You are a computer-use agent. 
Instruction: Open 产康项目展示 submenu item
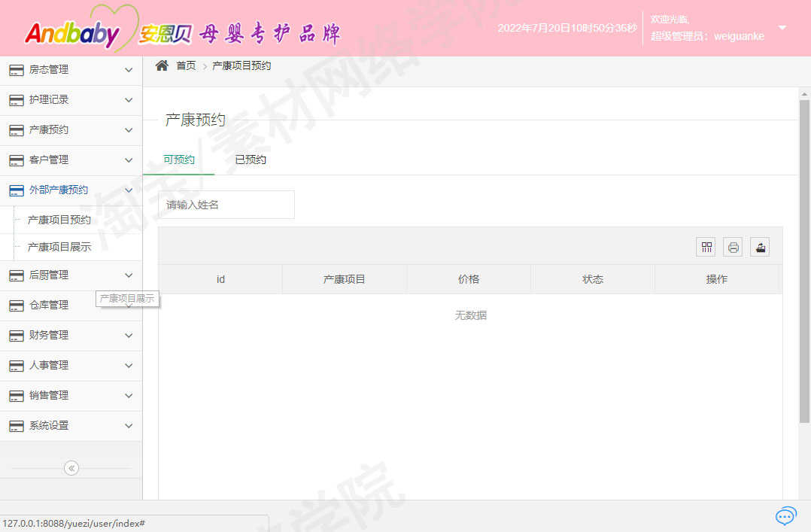click(59, 247)
